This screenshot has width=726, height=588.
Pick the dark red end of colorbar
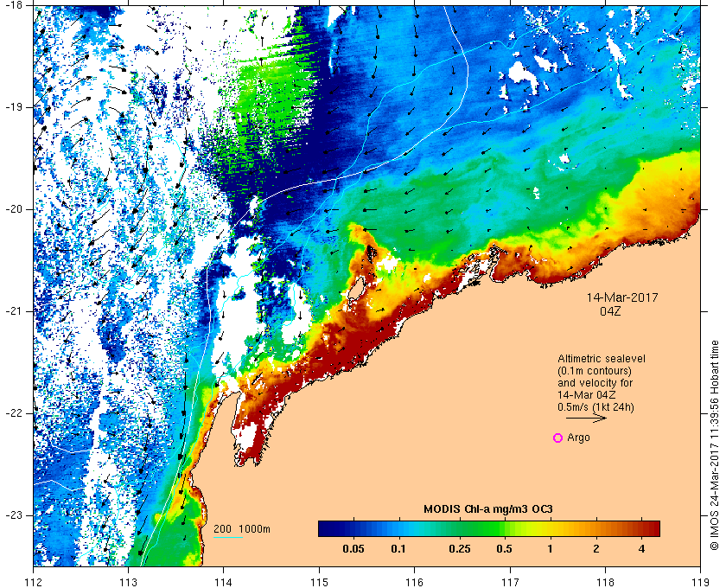(x=652, y=528)
